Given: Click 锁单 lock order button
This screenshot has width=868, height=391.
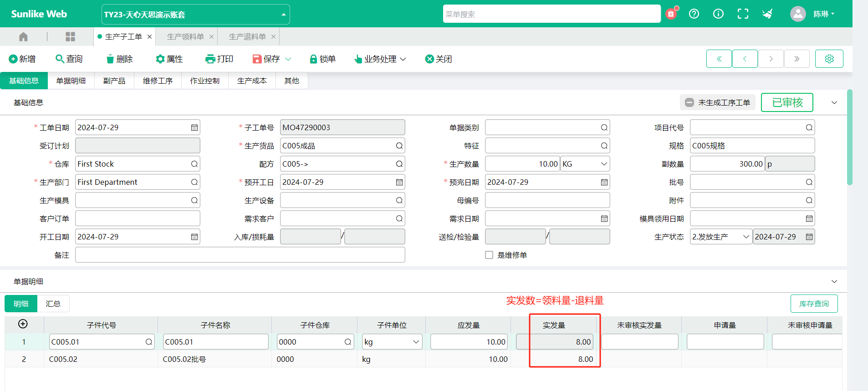Looking at the screenshot, I should click(x=323, y=59).
